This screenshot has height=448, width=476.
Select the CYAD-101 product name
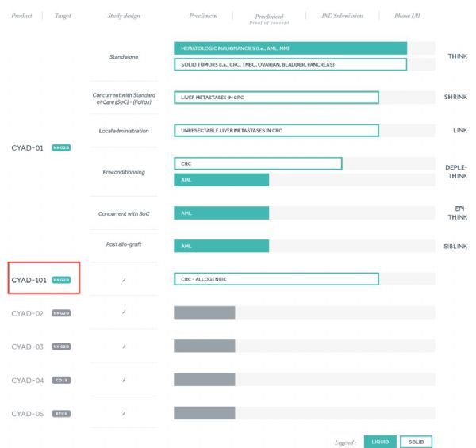(x=29, y=280)
